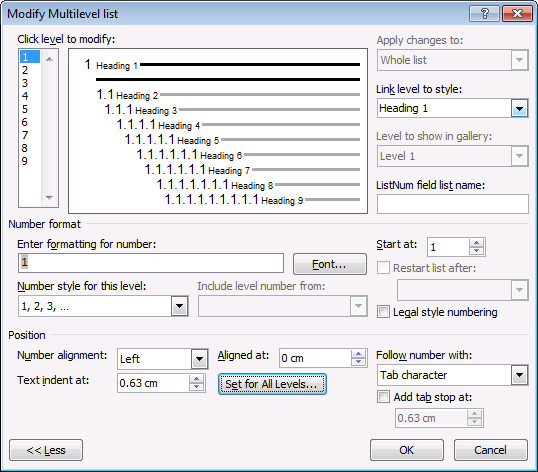This screenshot has width=538, height=472.
Task: Toggle Restart list after checkbox
Action: point(383,268)
